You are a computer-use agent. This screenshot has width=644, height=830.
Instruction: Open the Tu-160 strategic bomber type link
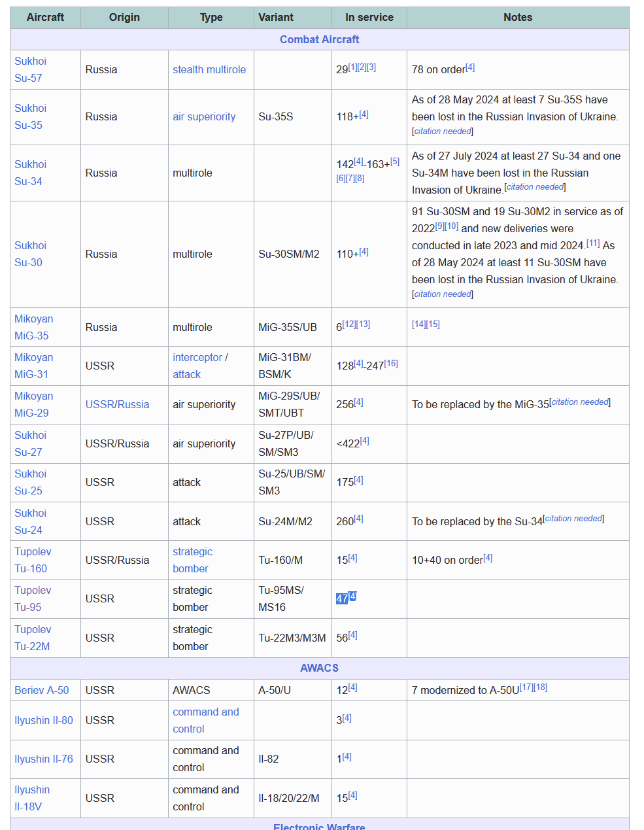coord(192,560)
